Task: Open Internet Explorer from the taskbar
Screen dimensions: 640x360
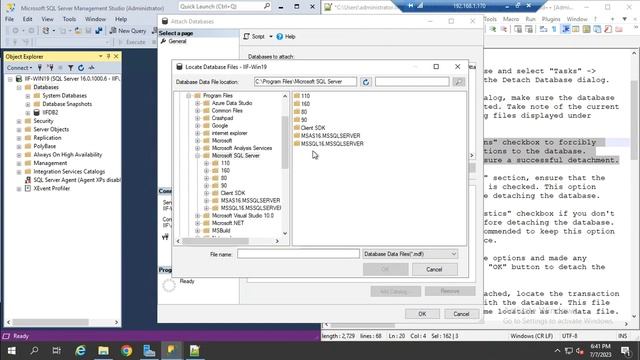Action: point(80,351)
